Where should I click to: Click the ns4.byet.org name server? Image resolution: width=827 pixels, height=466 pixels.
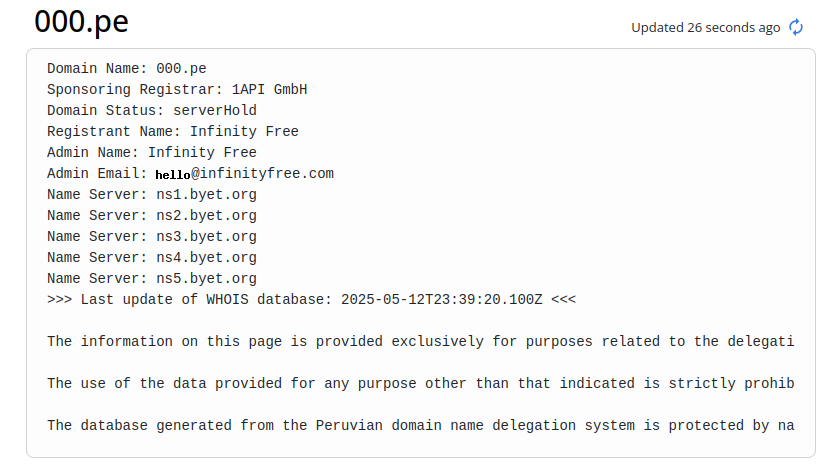click(206, 258)
